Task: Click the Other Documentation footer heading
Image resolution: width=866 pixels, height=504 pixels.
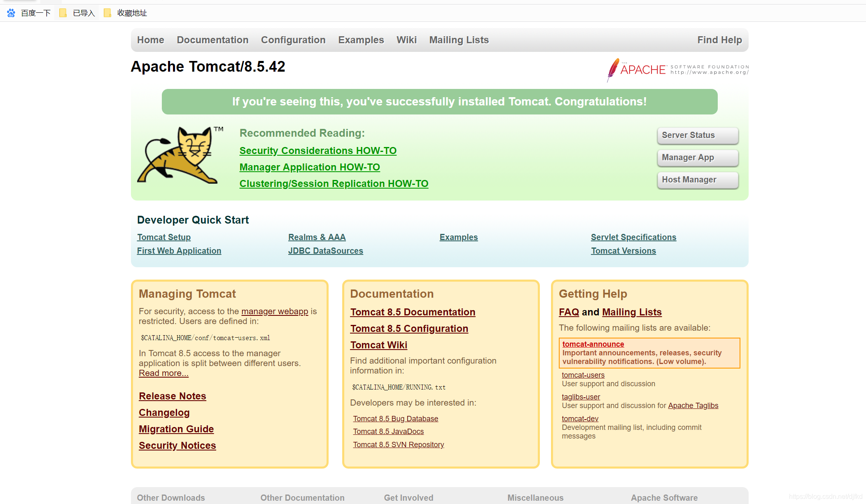Action: (302, 498)
